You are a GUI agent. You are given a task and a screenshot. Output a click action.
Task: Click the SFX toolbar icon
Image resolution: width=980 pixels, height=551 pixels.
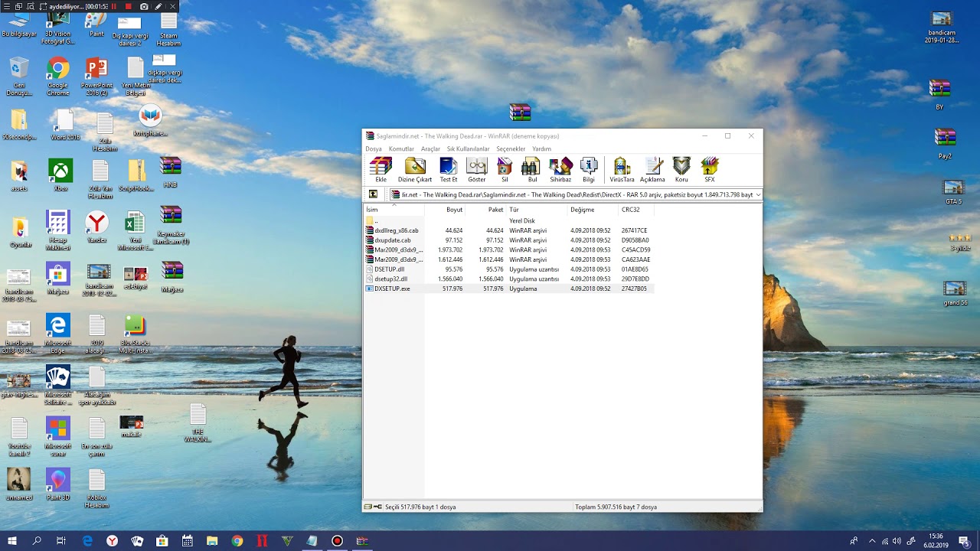(x=710, y=169)
